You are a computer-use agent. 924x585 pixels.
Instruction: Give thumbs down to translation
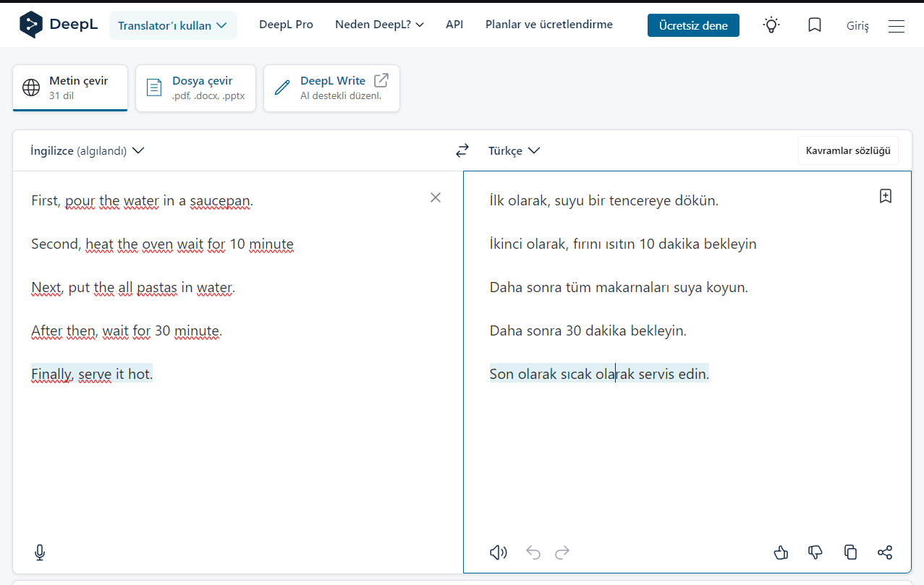click(x=815, y=552)
